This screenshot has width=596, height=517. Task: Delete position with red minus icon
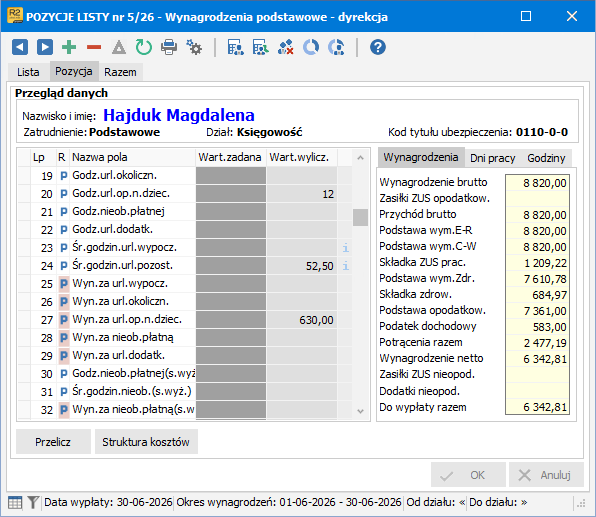pyautogui.click(x=94, y=48)
